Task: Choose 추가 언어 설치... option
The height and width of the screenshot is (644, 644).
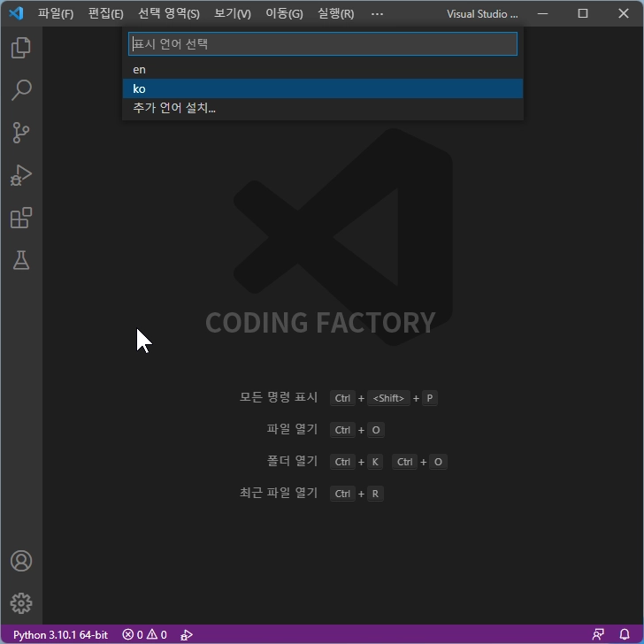Action: [323, 108]
